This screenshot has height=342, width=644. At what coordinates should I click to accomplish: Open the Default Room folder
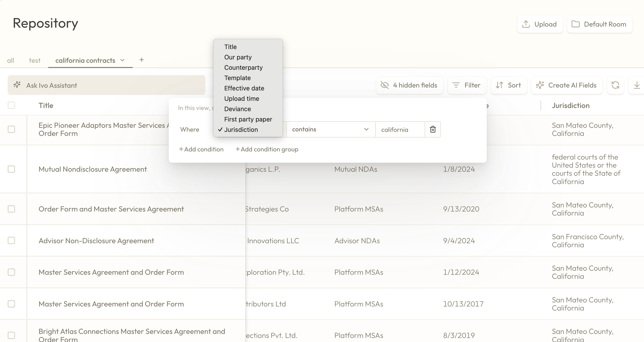pyautogui.click(x=600, y=24)
